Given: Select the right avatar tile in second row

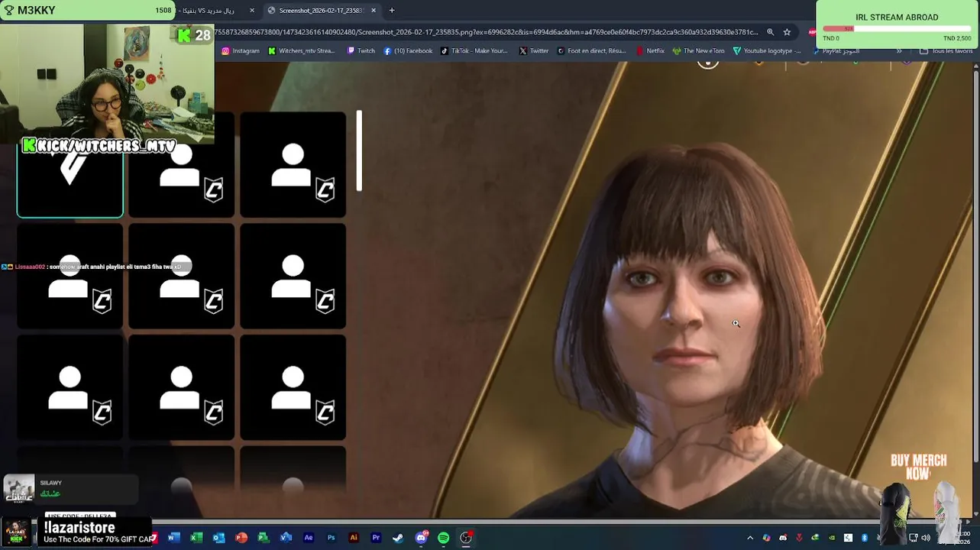Looking at the screenshot, I should 293,276.
